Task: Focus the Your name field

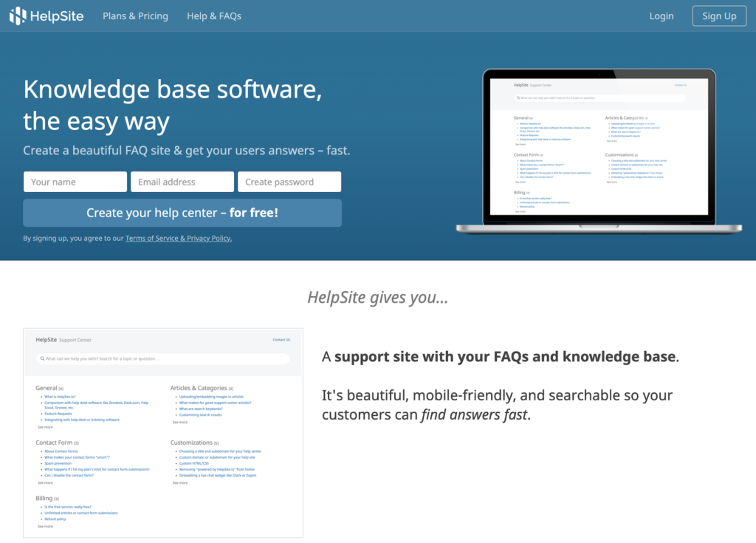Action: click(x=75, y=182)
